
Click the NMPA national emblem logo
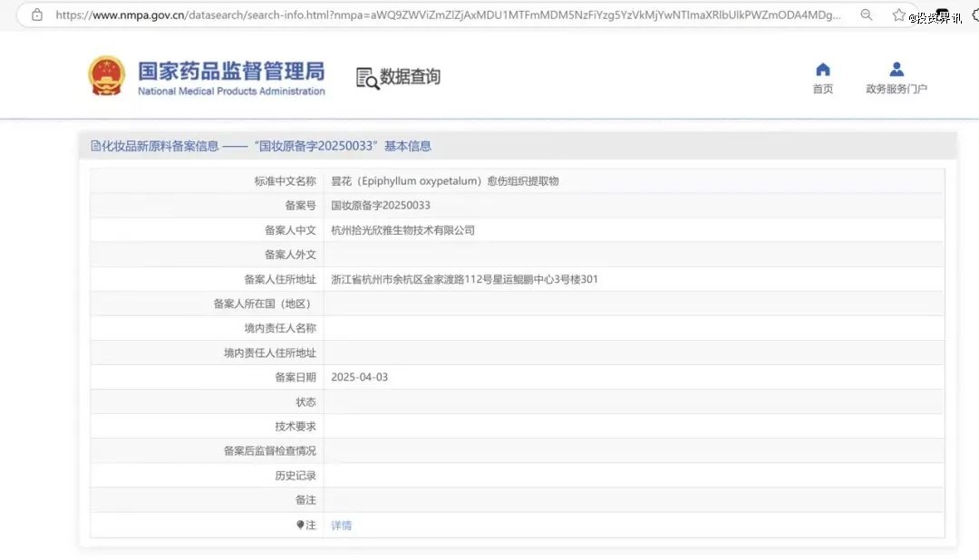point(107,76)
